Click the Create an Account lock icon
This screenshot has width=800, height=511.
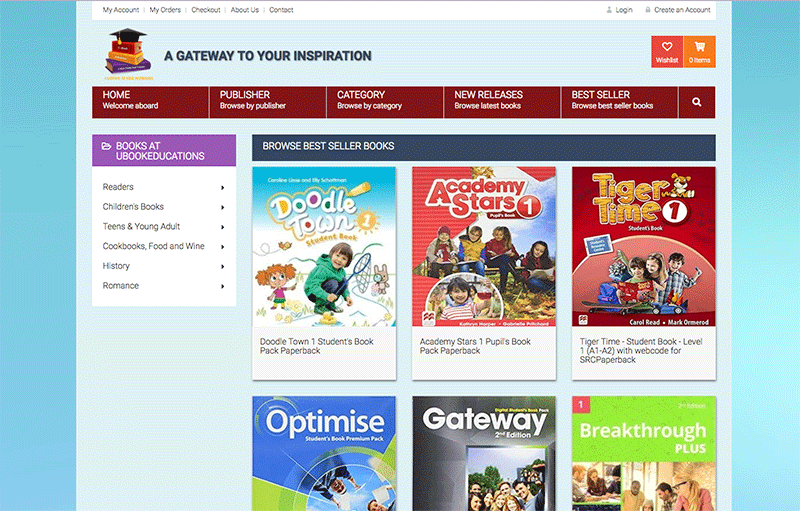pos(648,10)
